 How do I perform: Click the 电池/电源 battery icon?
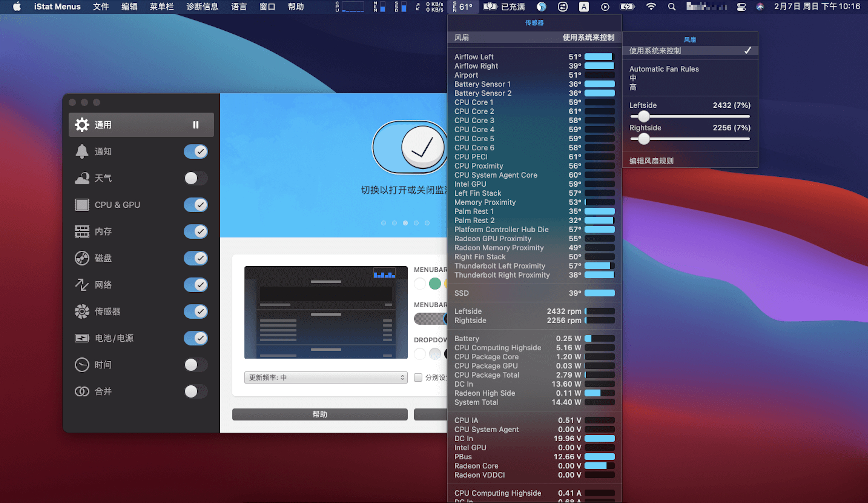(82, 338)
